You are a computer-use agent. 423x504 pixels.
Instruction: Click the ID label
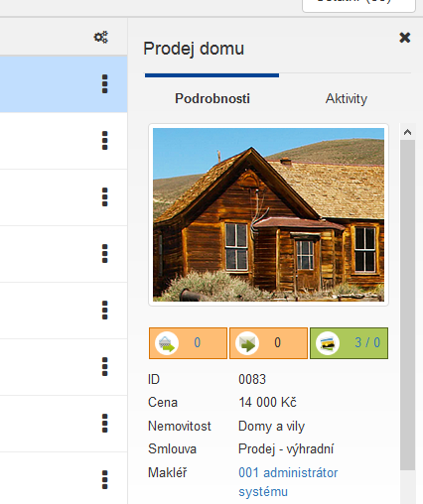[154, 379]
